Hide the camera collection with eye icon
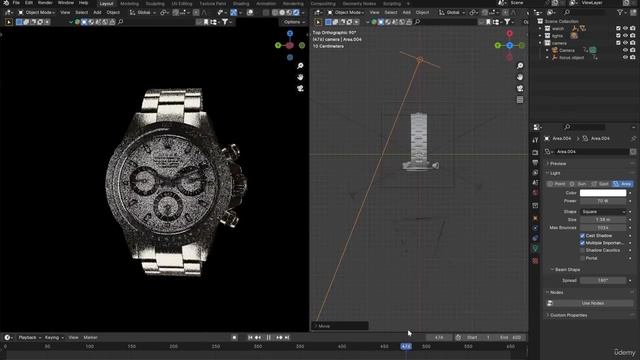Viewport: 640px width, 360px height. (625, 43)
